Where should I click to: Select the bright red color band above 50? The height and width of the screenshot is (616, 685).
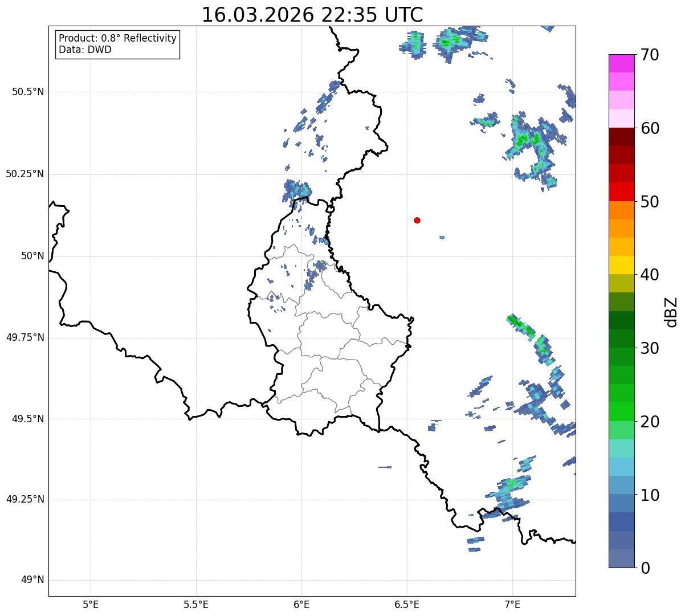(x=622, y=191)
